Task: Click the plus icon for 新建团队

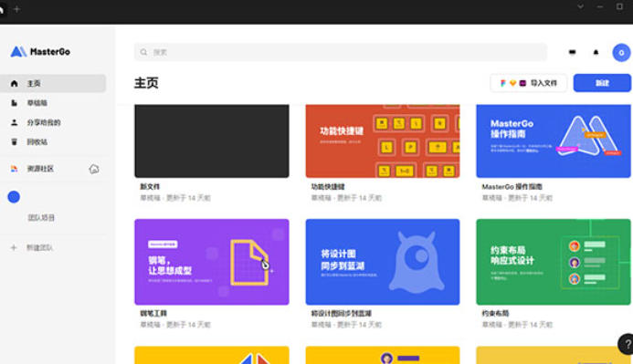Action: pyautogui.click(x=14, y=247)
